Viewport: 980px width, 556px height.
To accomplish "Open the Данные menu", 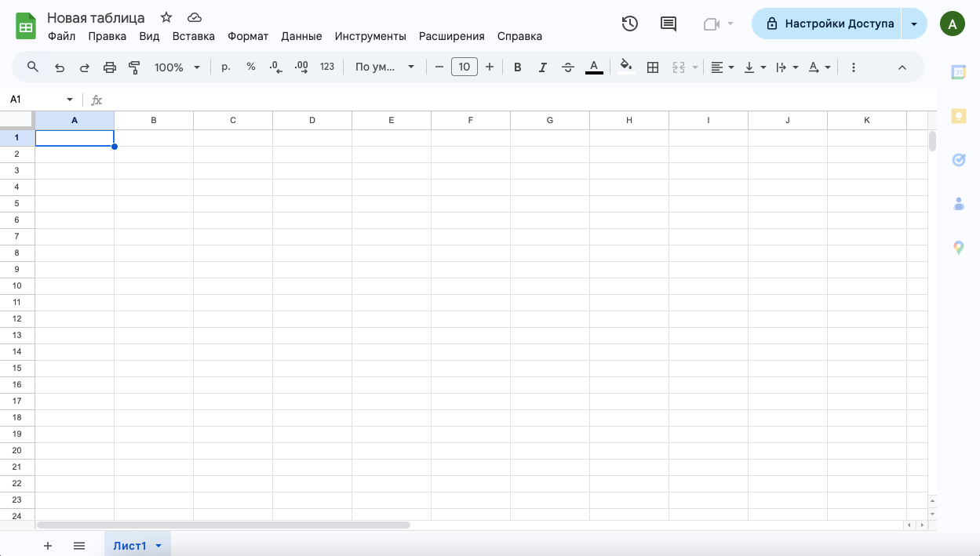I will coord(301,36).
